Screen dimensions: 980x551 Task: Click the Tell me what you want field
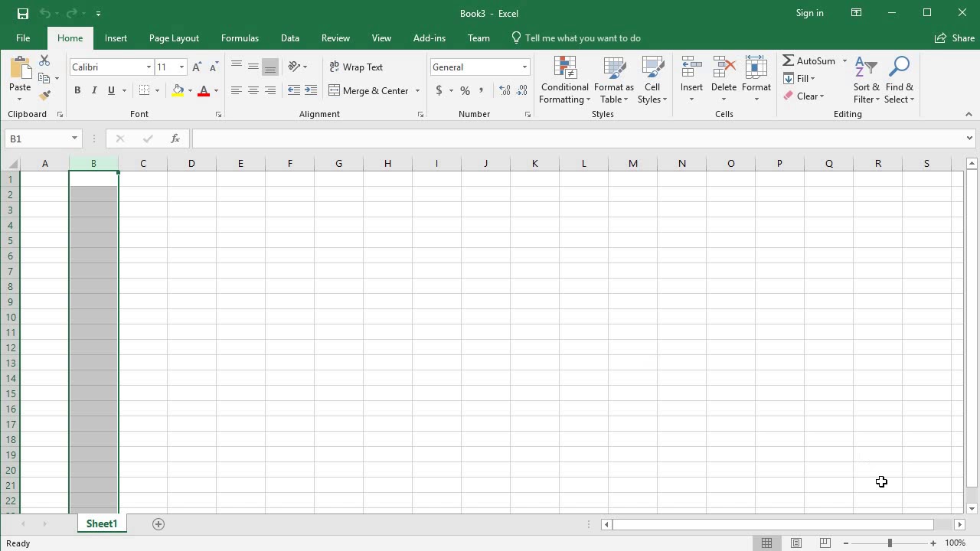coord(576,38)
